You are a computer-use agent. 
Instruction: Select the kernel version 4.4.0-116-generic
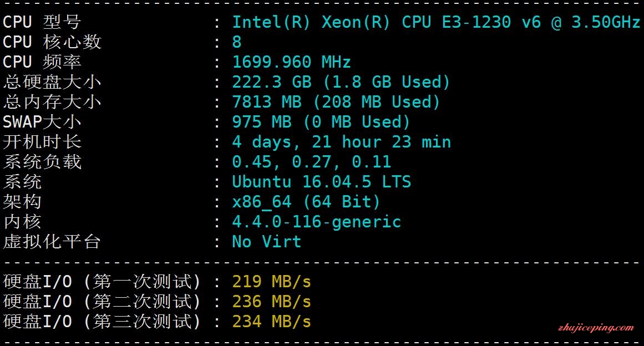click(x=316, y=222)
